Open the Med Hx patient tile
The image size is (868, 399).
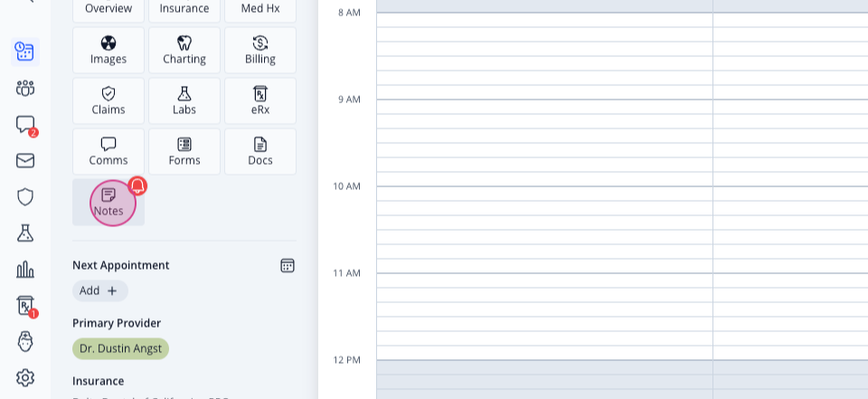(260, 9)
